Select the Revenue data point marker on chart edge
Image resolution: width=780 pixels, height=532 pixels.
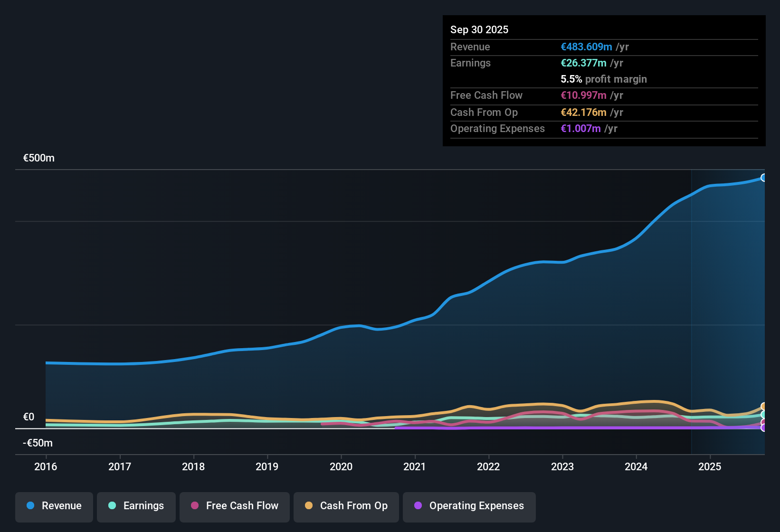click(764, 178)
